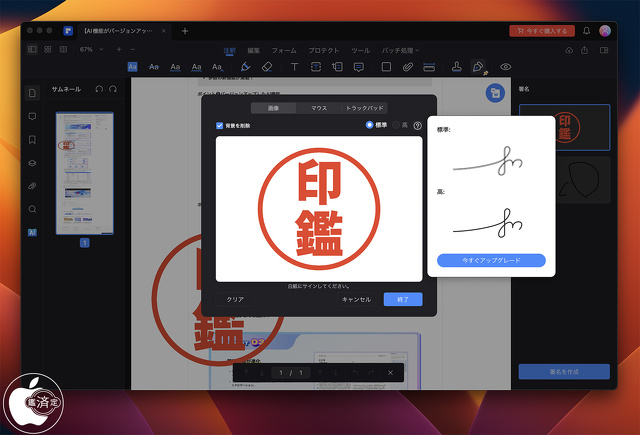The image size is (640, 435).
Task: Click the share icon in top bar
Action: pos(584,50)
